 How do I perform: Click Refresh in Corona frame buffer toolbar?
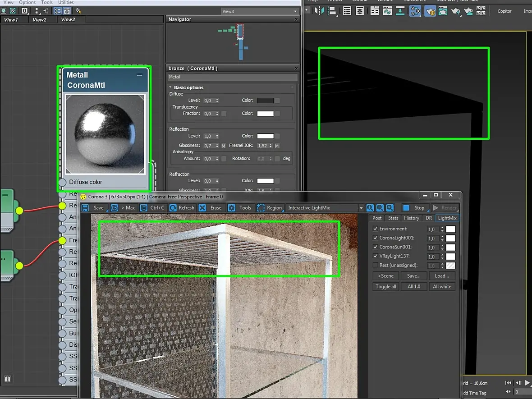coord(182,208)
